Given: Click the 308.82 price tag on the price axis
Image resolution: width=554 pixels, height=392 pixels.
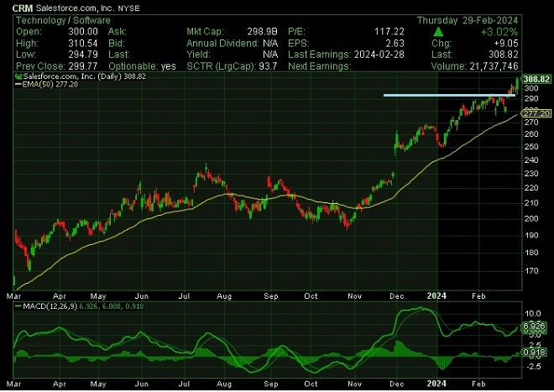Looking at the screenshot, I should 536,79.
